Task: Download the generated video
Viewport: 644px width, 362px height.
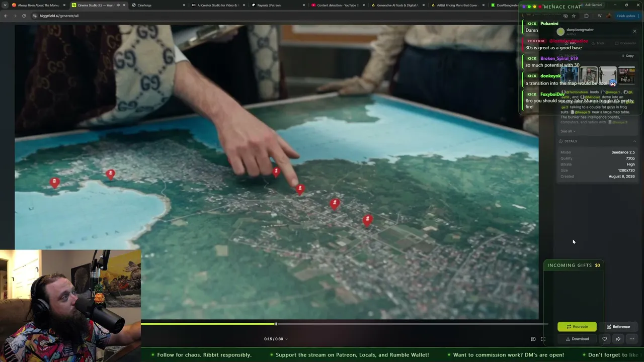Action: (x=577, y=339)
